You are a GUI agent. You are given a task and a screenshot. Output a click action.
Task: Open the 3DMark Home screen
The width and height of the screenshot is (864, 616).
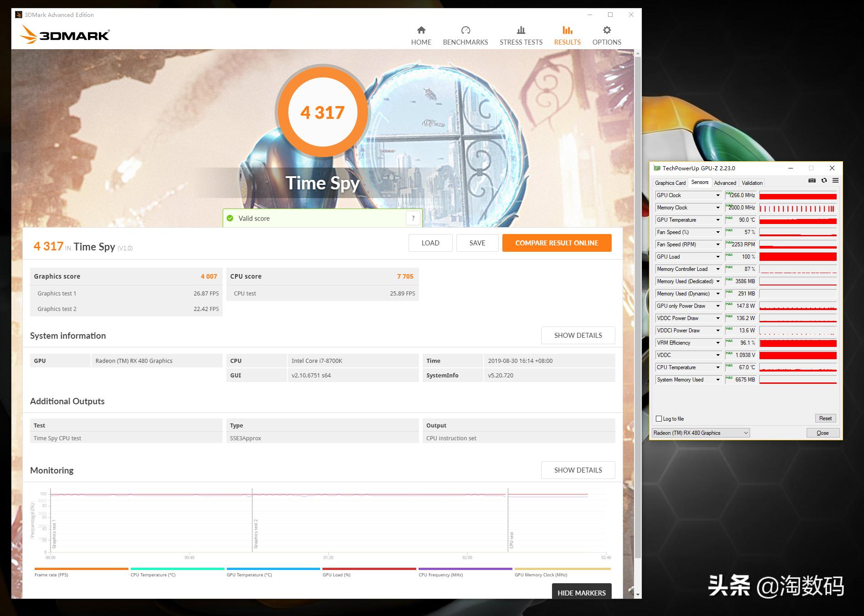[420, 35]
